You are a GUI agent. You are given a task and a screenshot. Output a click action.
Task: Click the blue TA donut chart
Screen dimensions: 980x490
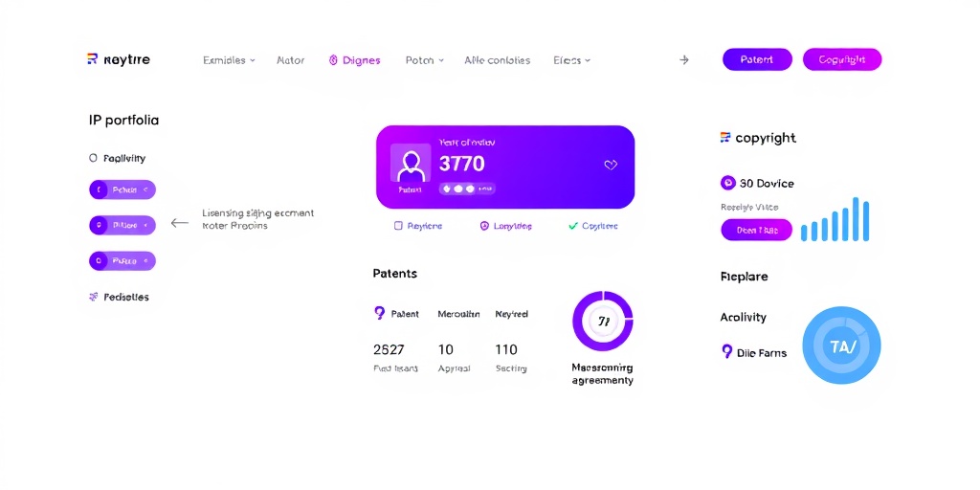(841, 345)
